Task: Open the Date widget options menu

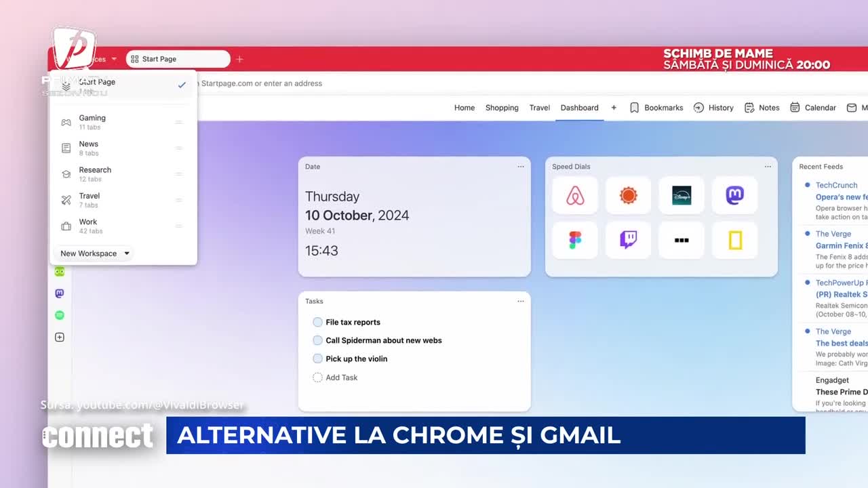Action: (x=521, y=167)
